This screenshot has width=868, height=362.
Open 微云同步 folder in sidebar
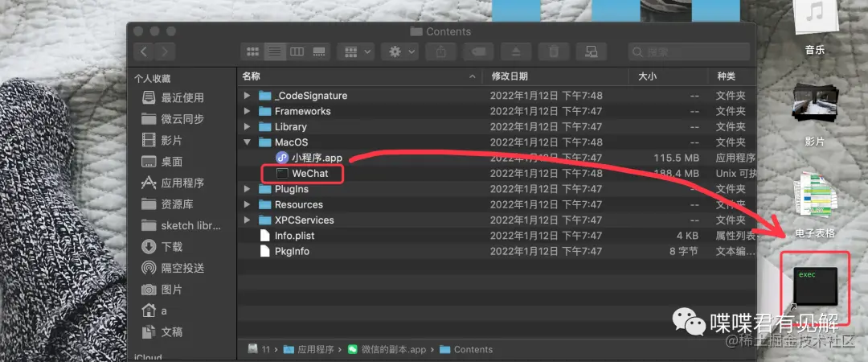[x=174, y=119]
